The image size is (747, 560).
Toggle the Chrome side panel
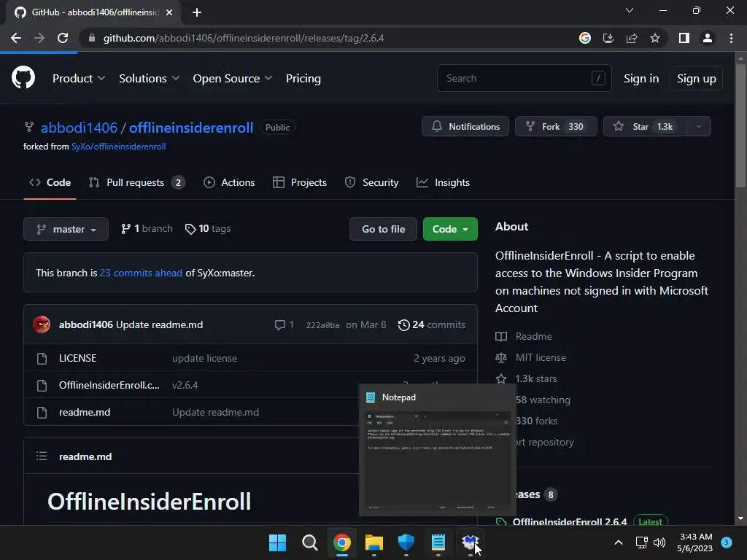click(684, 38)
